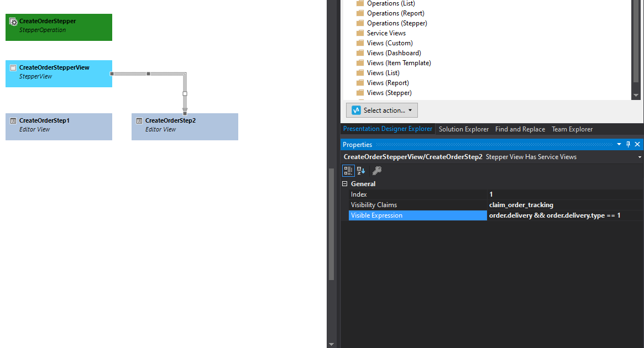The image size is (644, 348).
Task: Click the view icon on CreateOrderStepperView node
Action: pos(13,68)
